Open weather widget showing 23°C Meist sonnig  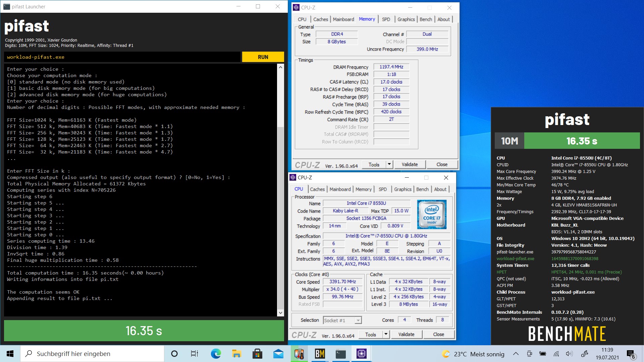coord(473,354)
